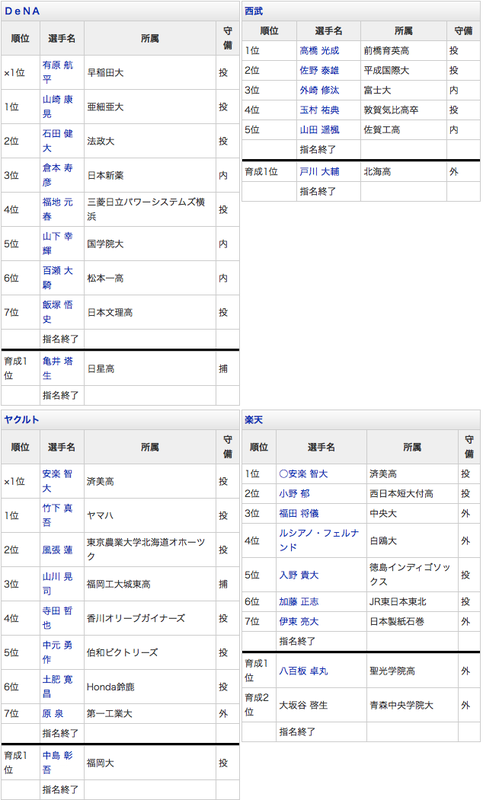The height and width of the screenshot is (800, 483).
Task: Click 亀井 塔生 link in DeNA table
Action: (57, 368)
